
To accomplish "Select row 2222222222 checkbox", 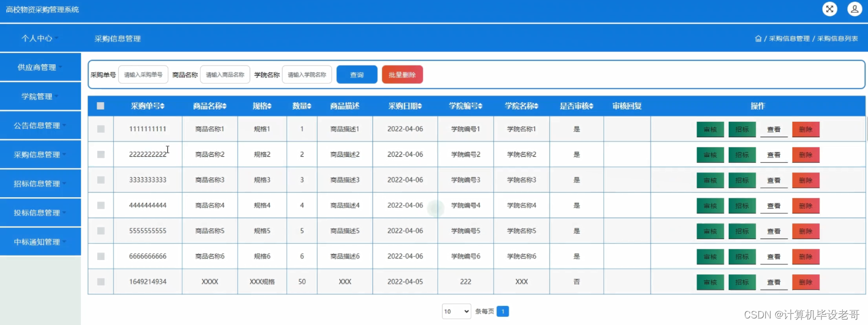I will [x=101, y=155].
